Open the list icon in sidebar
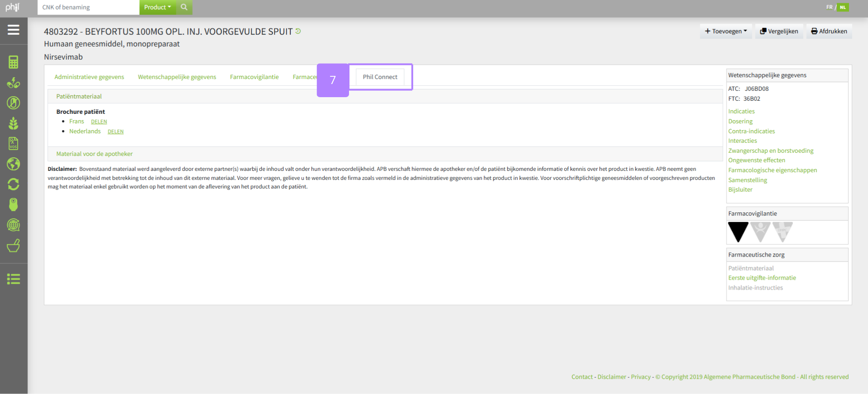Viewport: 868px width, 394px height. [x=14, y=279]
